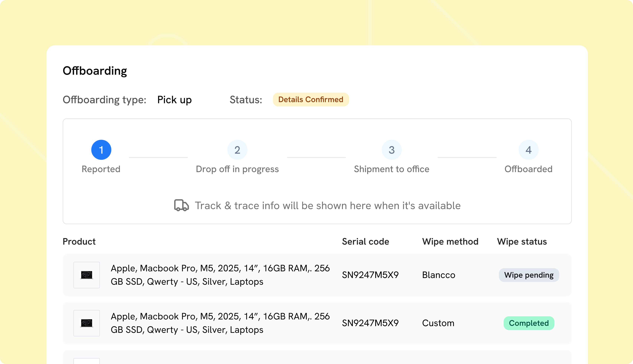Open the Custom row laptop thumbnail

click(x=87, y=323)
